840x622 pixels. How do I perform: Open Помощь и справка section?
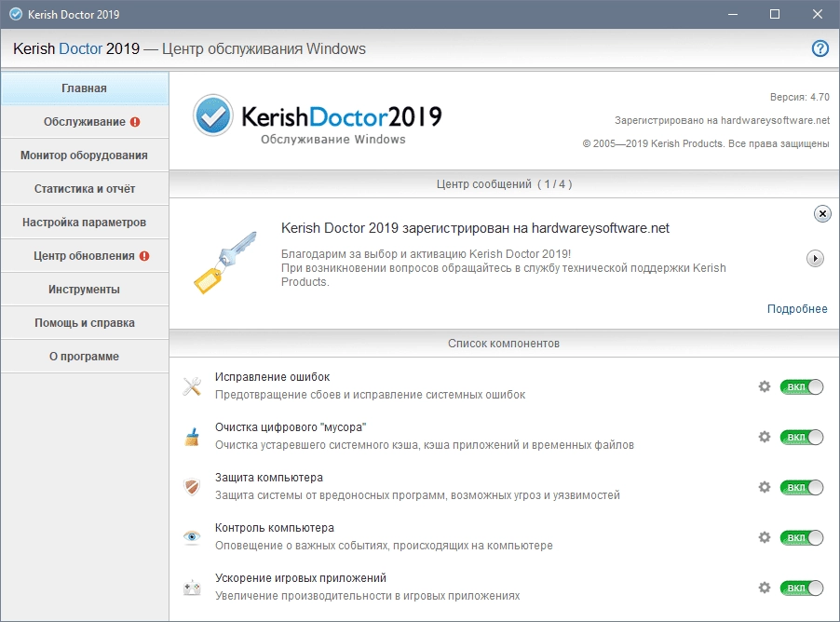coord(84,323)
